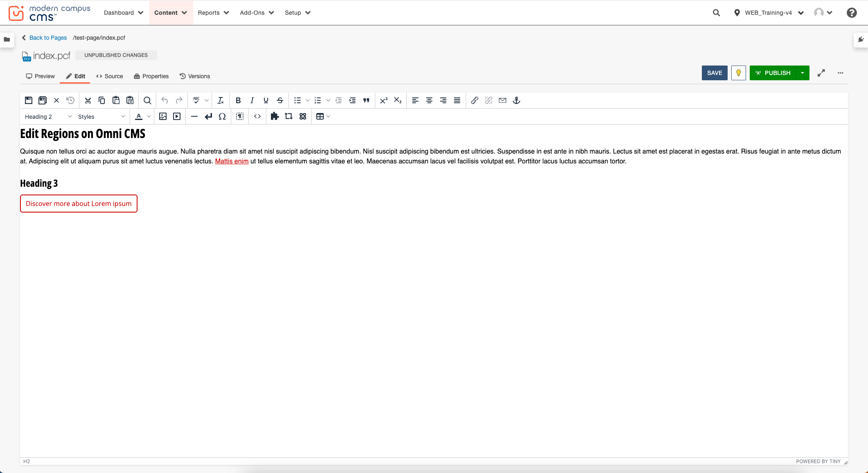Toggle Align center
868x473 pixels.
[429, 100]
